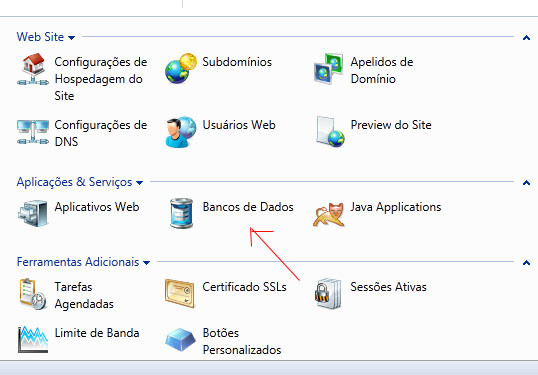This screenshot has height=375, width=538.
Task: Open the Tarefas Agendadas clipboard icon
Action: 33,294
